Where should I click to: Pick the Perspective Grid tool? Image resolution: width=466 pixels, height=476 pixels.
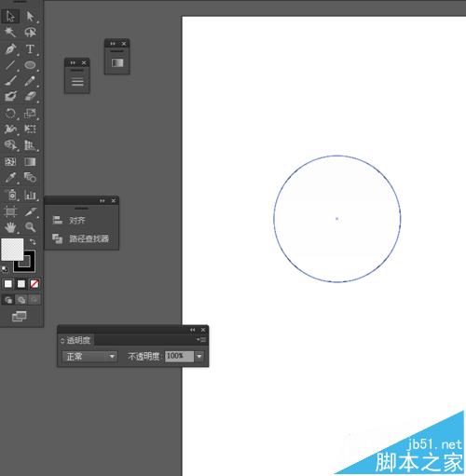(x=30, y=145)
